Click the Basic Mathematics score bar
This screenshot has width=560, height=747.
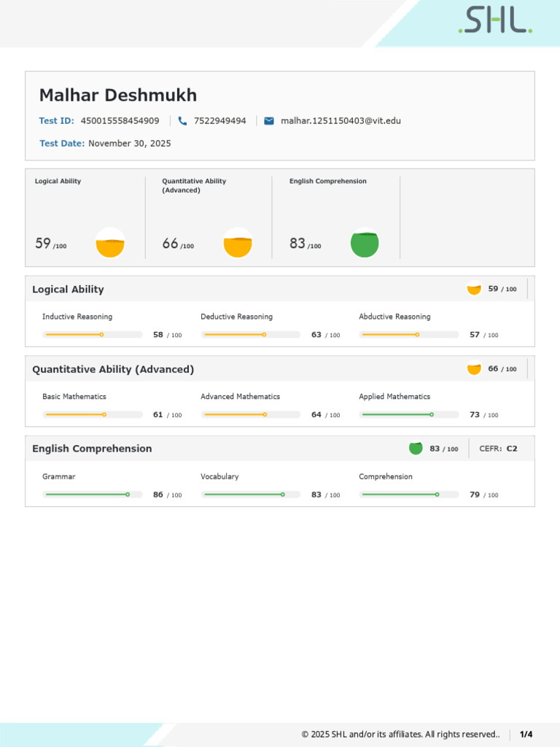(x=93, y=415)
